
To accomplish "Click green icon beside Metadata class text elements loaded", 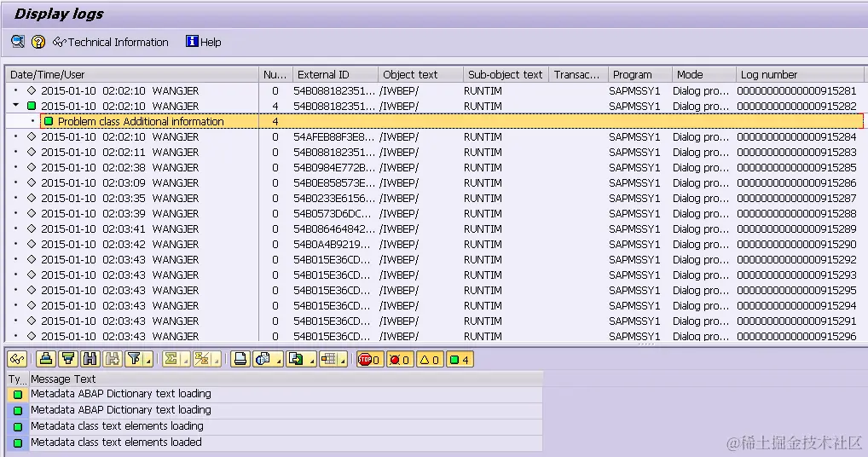I will [18, 443].
